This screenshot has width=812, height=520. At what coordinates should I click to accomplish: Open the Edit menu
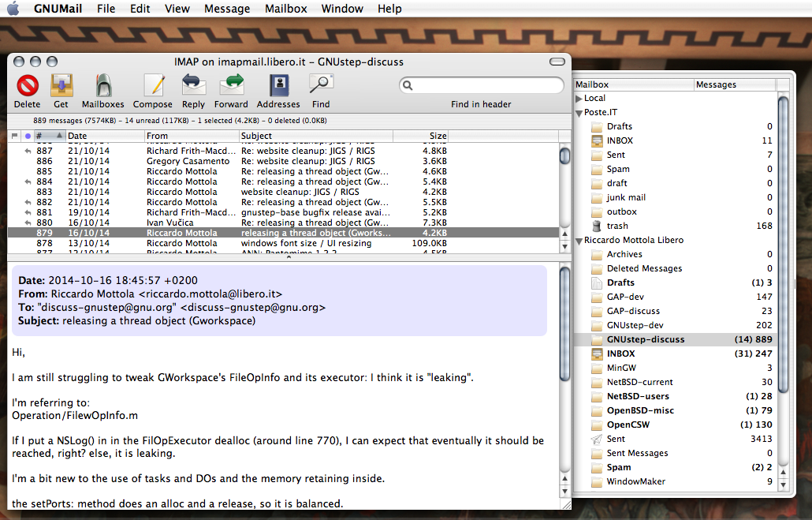coord(140,9)
